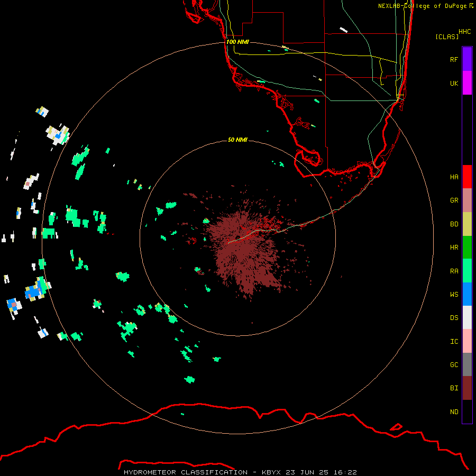Image resolution: width=476 pixels, height=476 pixels.
Task: Click the [CLAS] units label
Action: pyautogui.click(x=447, y=36)
